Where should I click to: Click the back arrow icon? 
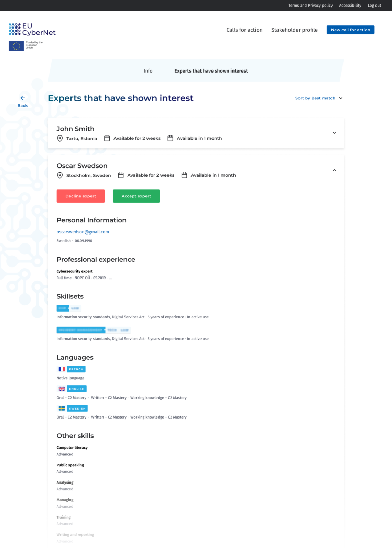[x=23, y=98]
